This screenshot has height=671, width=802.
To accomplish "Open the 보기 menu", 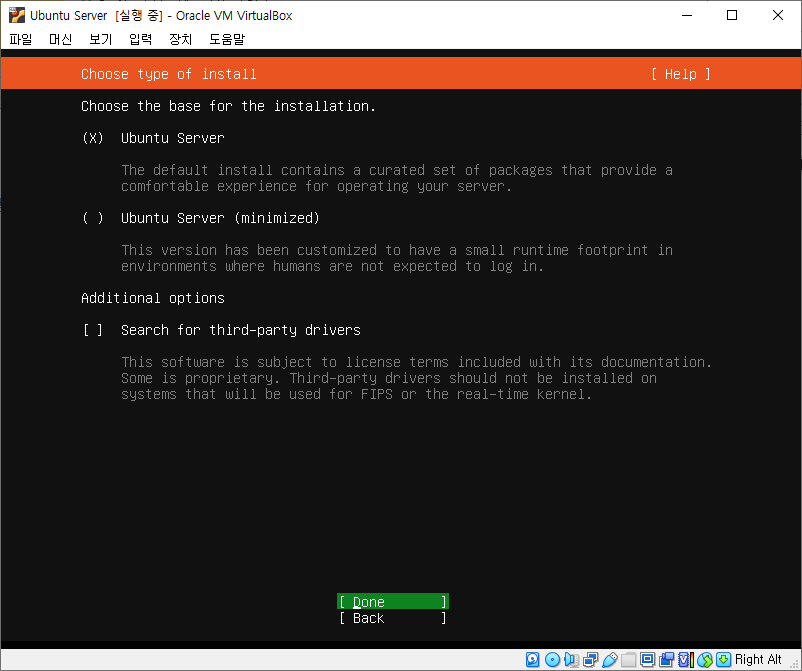I will click(100, 39).
